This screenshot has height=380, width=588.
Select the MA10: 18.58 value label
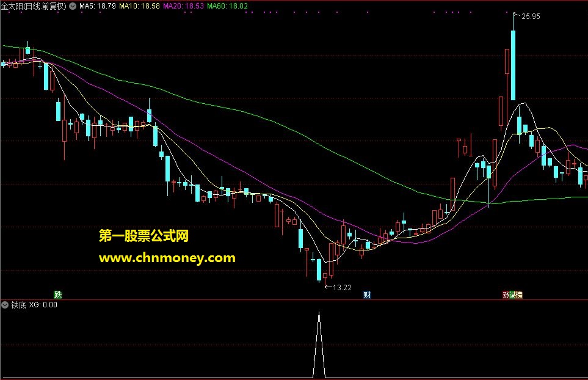[139, 6]
